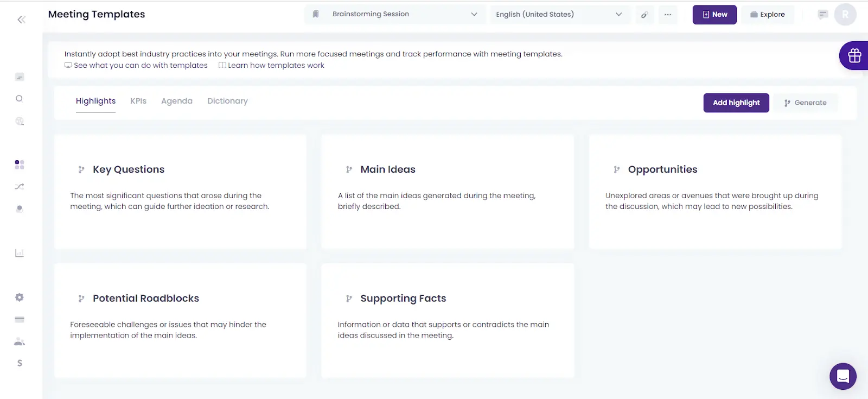Click description starting 'A list of the main ideas'

437,201
